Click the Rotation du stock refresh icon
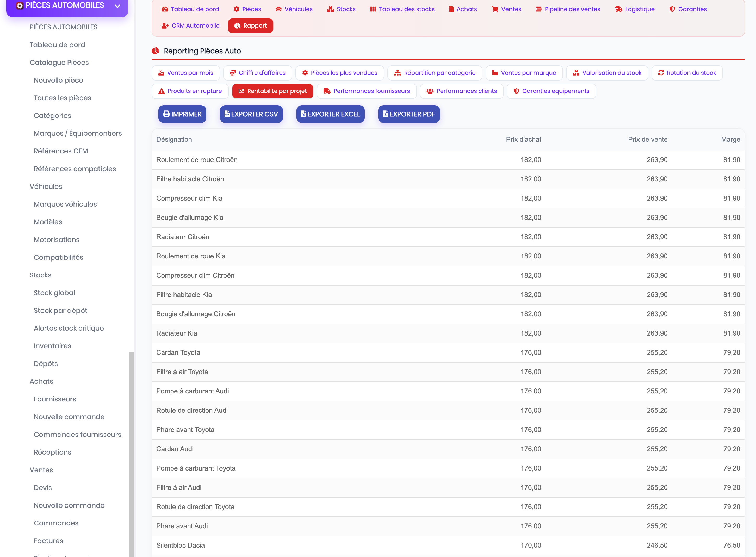Image resolution: width=756 pixels, height=557 pixels. click(661, 73)
